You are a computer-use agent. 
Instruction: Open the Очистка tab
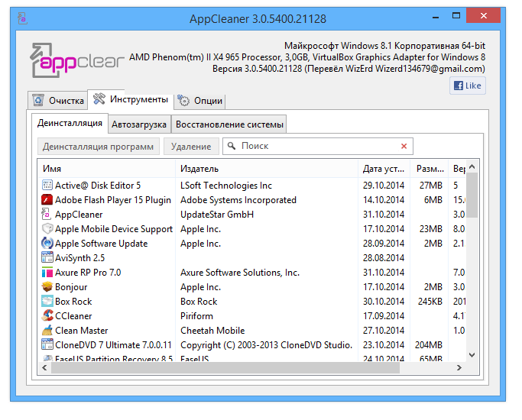pyautogui.click(x=57, y=101)
